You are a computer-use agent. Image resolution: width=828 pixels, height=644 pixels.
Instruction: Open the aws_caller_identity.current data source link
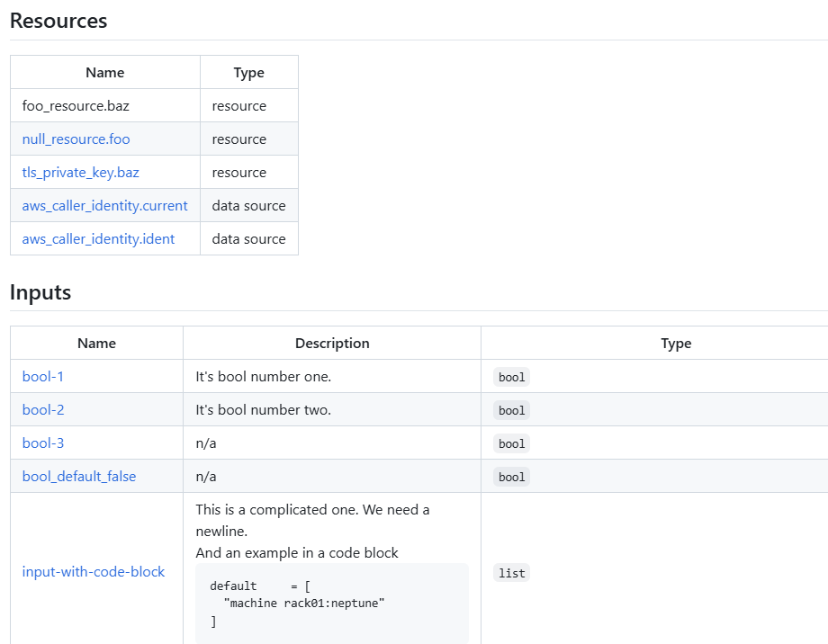[104, 205]
